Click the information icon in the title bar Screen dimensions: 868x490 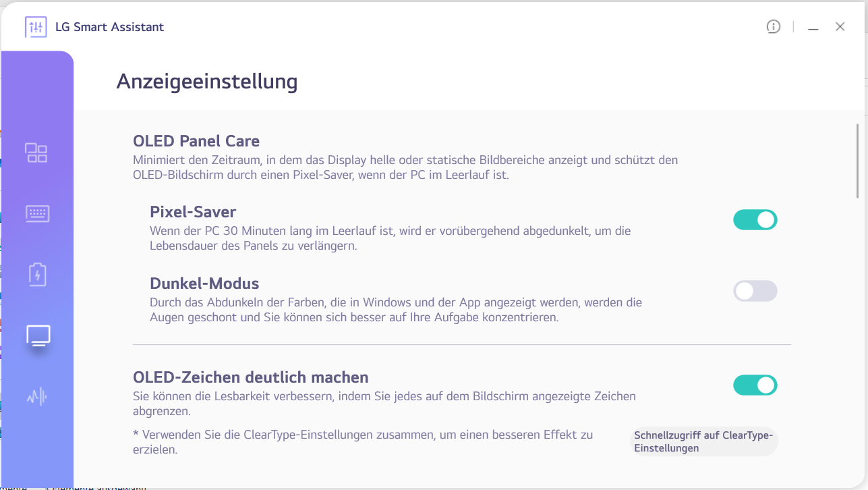pos(773,27)
